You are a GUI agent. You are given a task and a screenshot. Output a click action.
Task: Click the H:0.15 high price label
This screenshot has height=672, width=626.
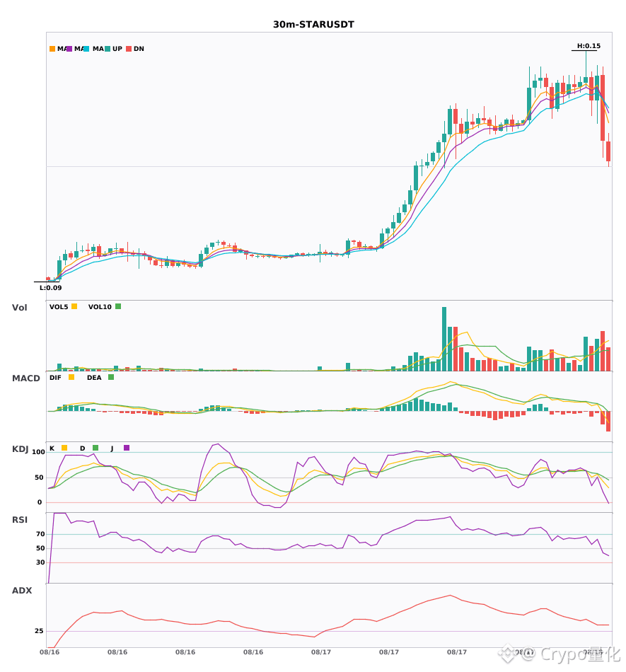click(x=589, y=46)
